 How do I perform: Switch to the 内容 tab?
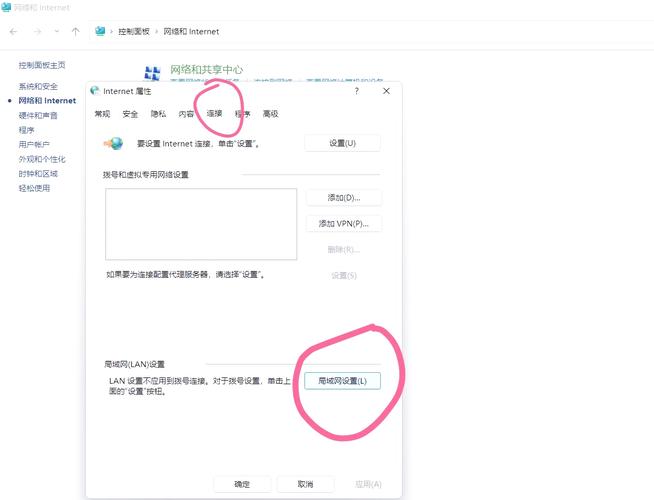click(186, 114)
